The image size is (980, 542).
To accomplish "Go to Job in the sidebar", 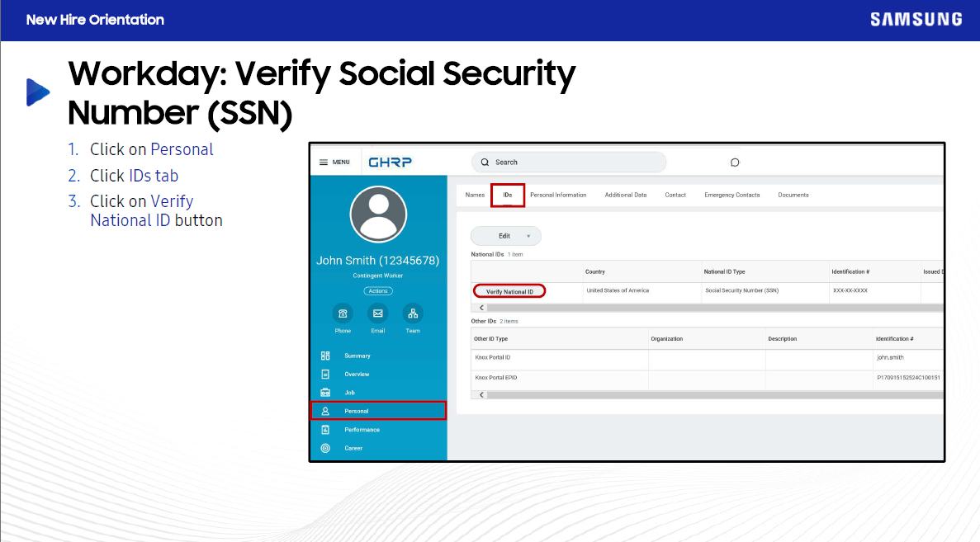I will pos(349,393).
